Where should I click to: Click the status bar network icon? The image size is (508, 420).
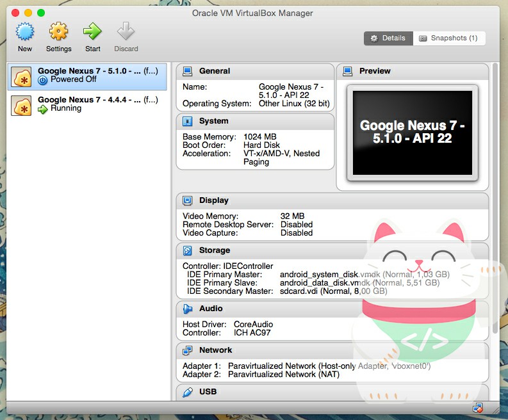click(477, 408)
